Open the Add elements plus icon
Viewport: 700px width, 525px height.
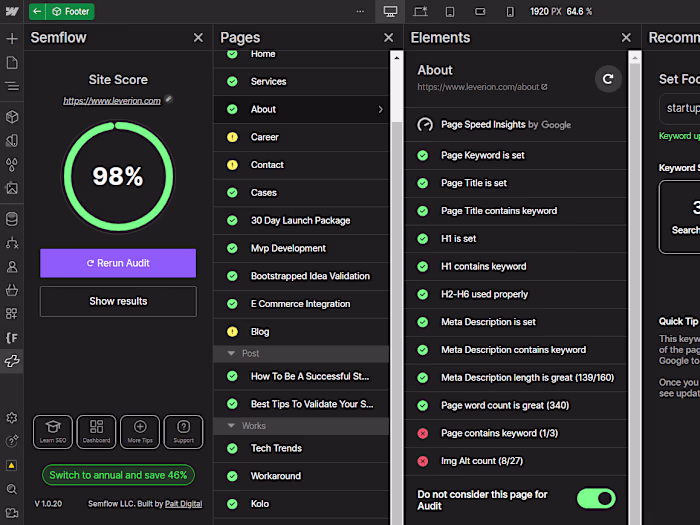point(12,38)
